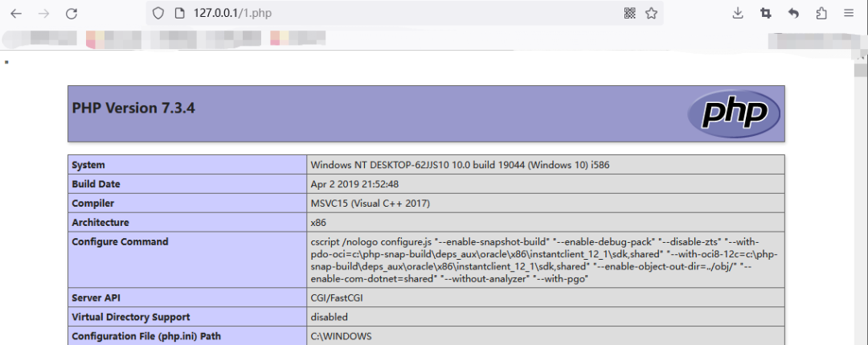Reload the page with the refresh icon
The image size is (868, 345).
(x=72, y=14)
